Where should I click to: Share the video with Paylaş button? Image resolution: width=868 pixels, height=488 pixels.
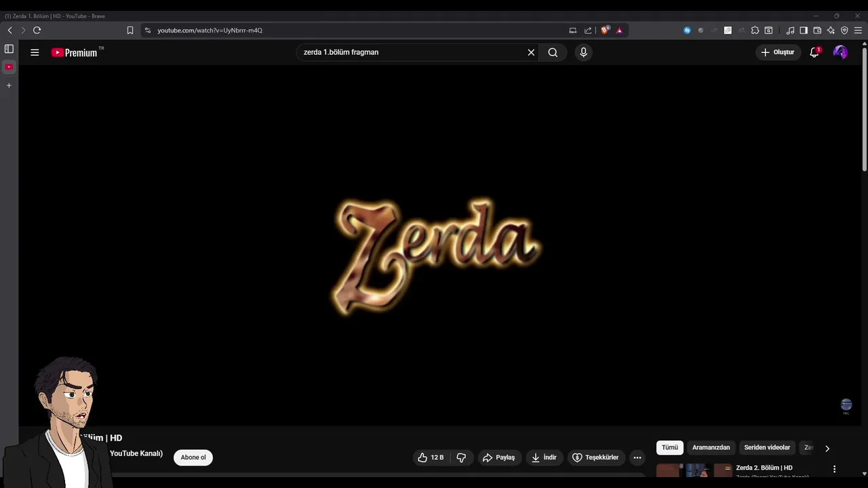[499, 457]
